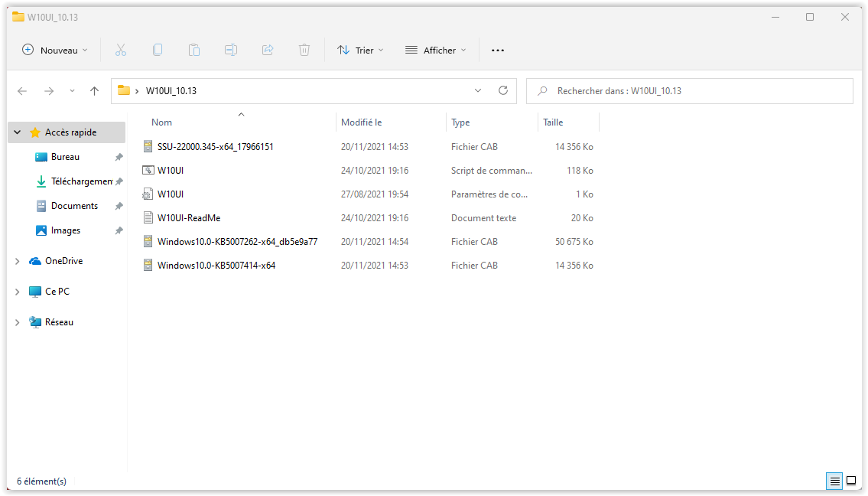Click the Cut scissors icon
The image size is (868, 496).
pos(121,50)
